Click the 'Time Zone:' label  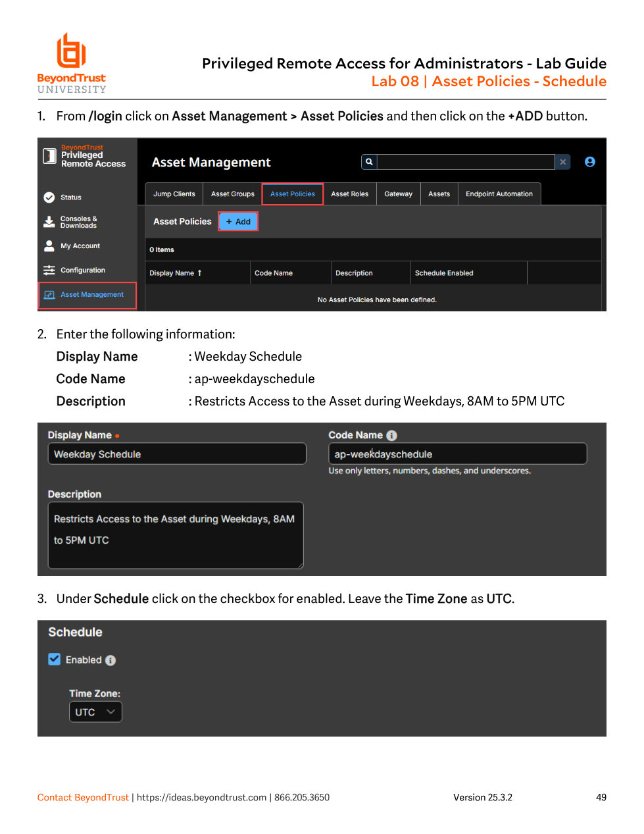click(95, 693)
